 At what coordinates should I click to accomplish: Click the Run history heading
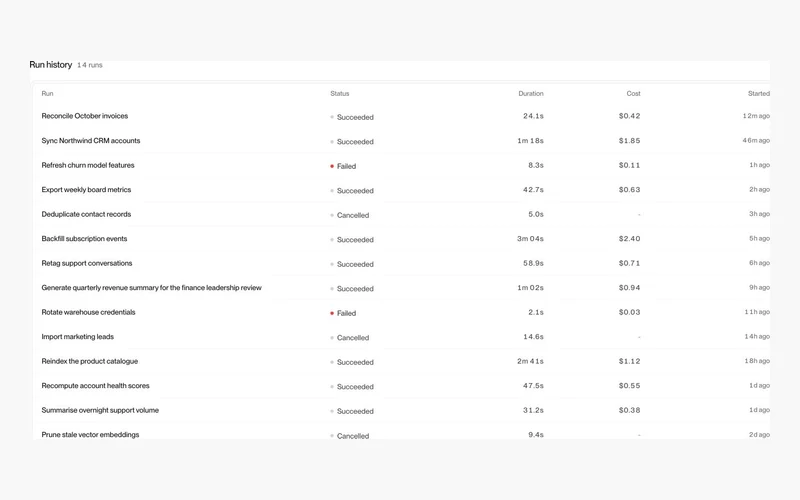pos(51,65)
